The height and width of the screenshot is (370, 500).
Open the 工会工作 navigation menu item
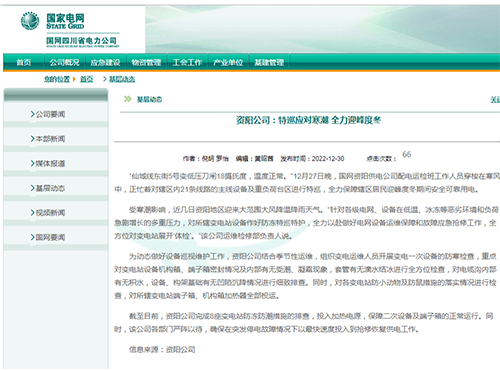(x=187, y=62)
